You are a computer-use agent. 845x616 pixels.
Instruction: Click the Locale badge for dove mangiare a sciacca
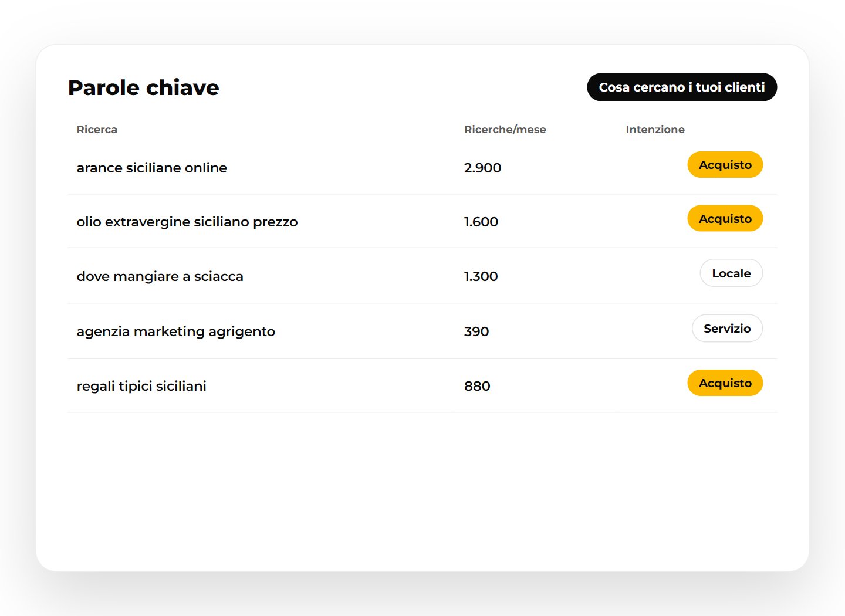pos(731,273)
